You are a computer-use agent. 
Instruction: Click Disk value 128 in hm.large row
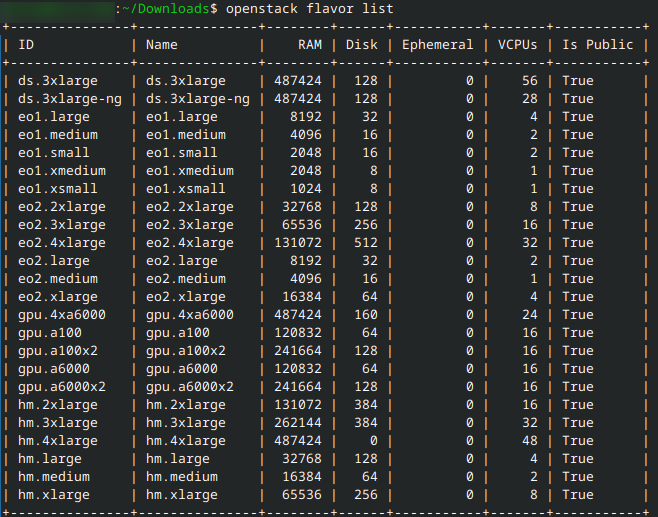[366, 459]
